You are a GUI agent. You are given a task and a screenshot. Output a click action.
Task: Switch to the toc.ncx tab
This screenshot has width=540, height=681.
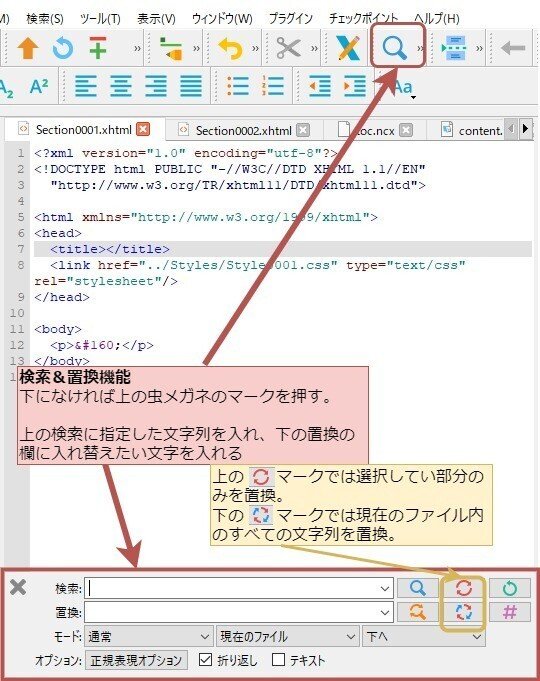(x=375, y=130)
